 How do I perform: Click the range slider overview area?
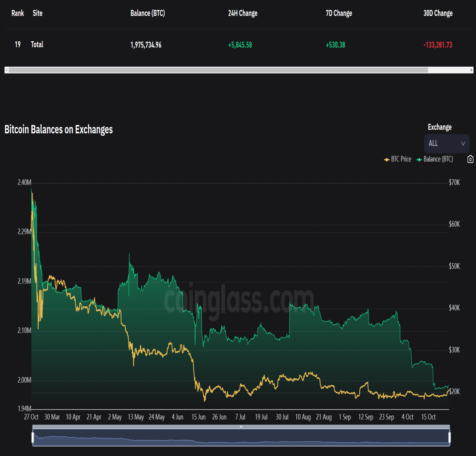coord(241,437)
